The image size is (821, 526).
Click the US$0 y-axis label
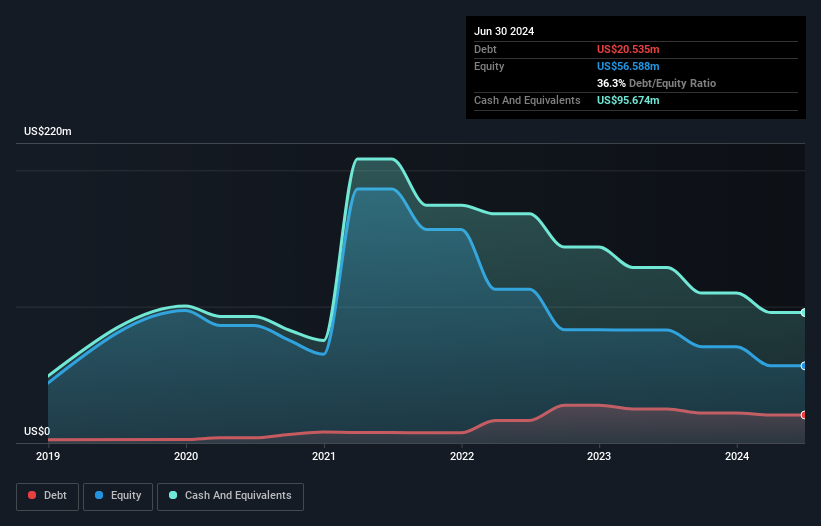pos(37,431)
